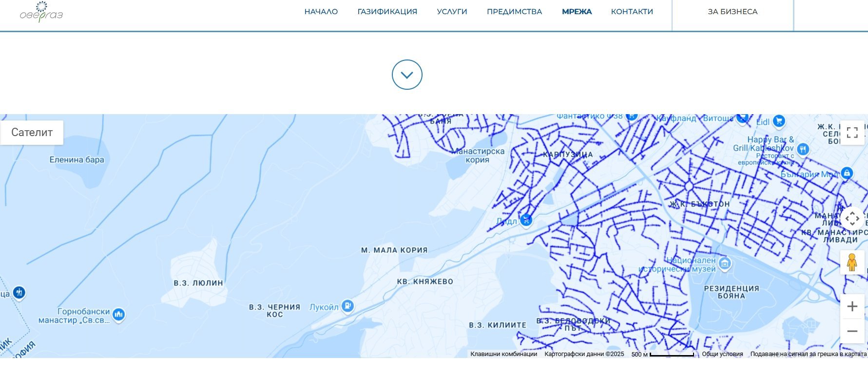
Task: Click the circular down-arrow chevron
Action: pyautogui.click(x=407, y=75)
